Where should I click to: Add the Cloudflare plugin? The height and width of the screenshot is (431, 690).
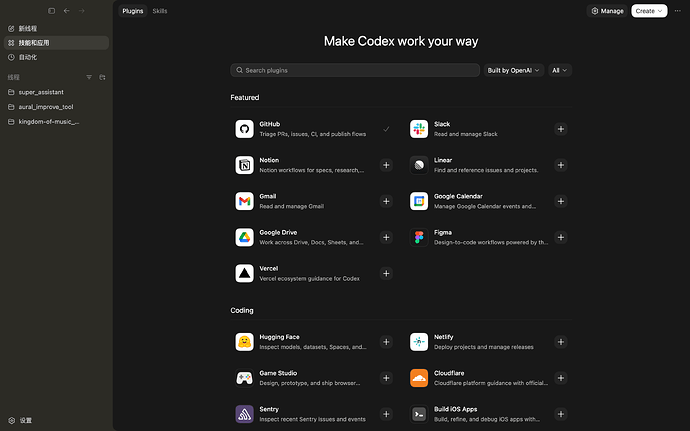click(x=561, y=378)
